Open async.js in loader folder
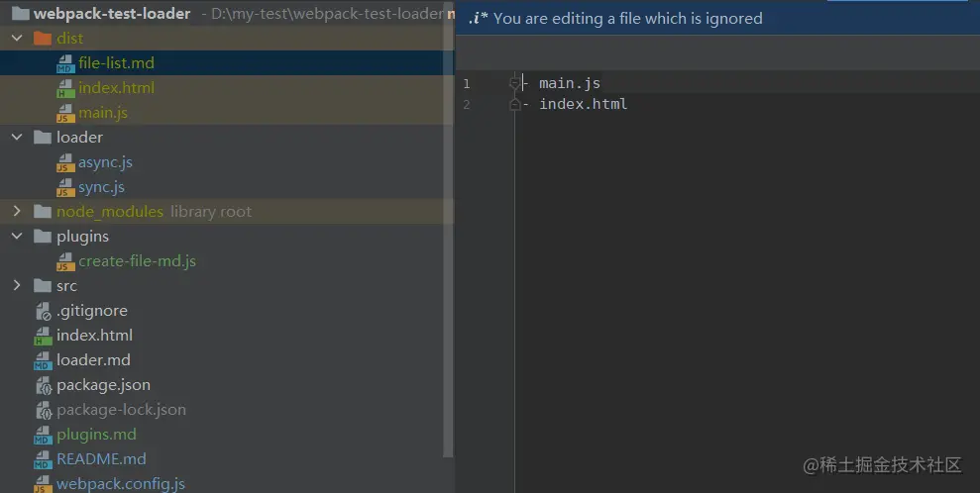 [105, 162]
